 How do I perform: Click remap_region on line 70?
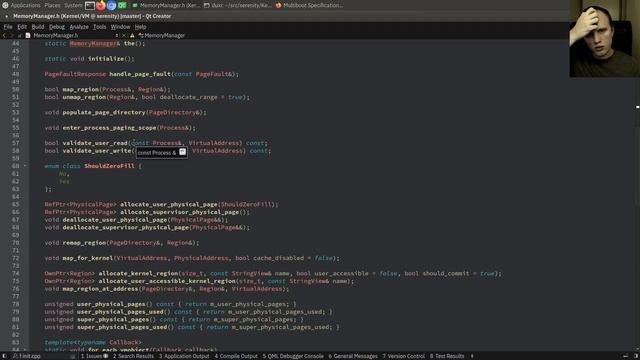[x=84, y=242]
